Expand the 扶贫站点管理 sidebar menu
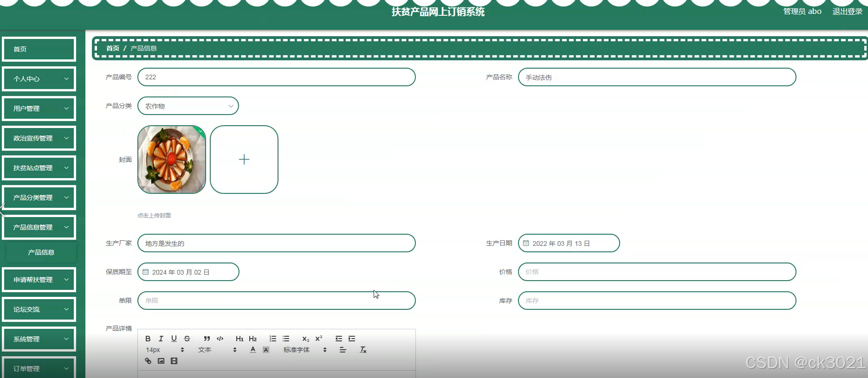Screen dimensions: 868x378 (x=39, y=168)
